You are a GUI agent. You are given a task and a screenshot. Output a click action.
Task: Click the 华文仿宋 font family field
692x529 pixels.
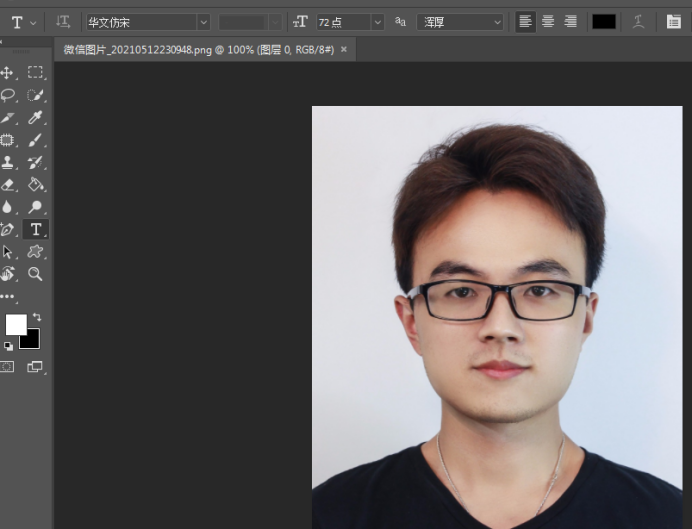(x=142, y=22)
